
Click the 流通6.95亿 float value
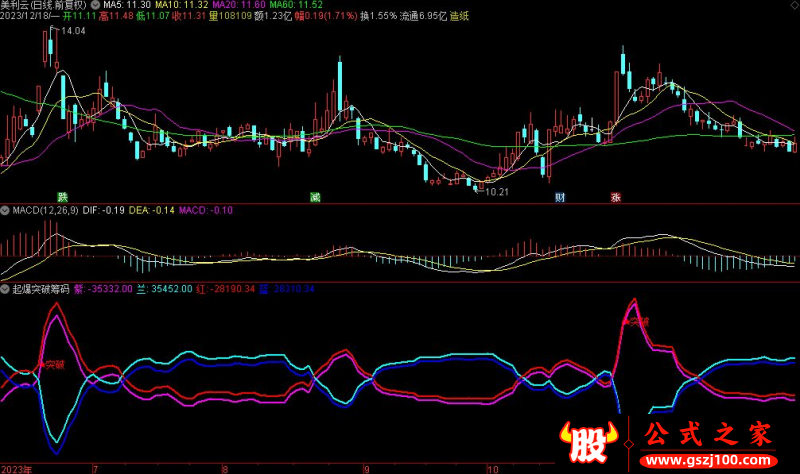point(423,16)
